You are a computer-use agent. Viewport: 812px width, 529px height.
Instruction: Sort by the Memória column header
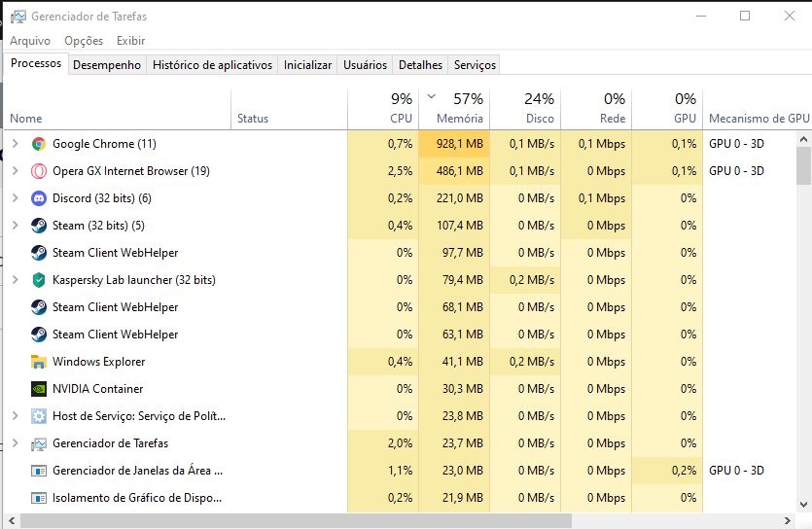pos(454,109)
